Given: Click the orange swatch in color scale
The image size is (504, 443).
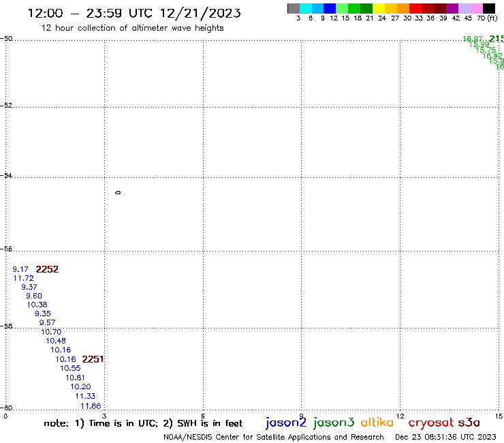Looking at the screenshot, I should [x=403, y=8].
